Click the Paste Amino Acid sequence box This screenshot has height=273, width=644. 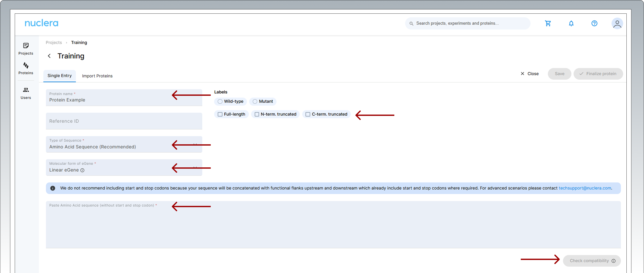click(x=333, y=224)
